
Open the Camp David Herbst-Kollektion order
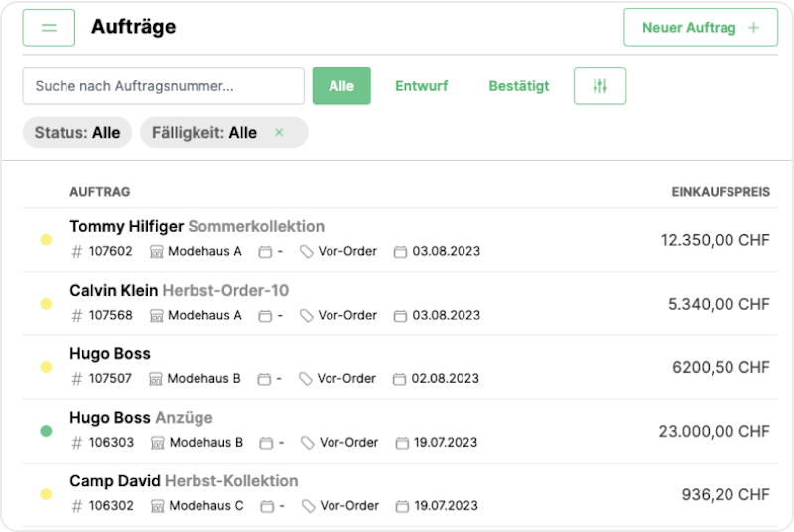pos(184,481)
